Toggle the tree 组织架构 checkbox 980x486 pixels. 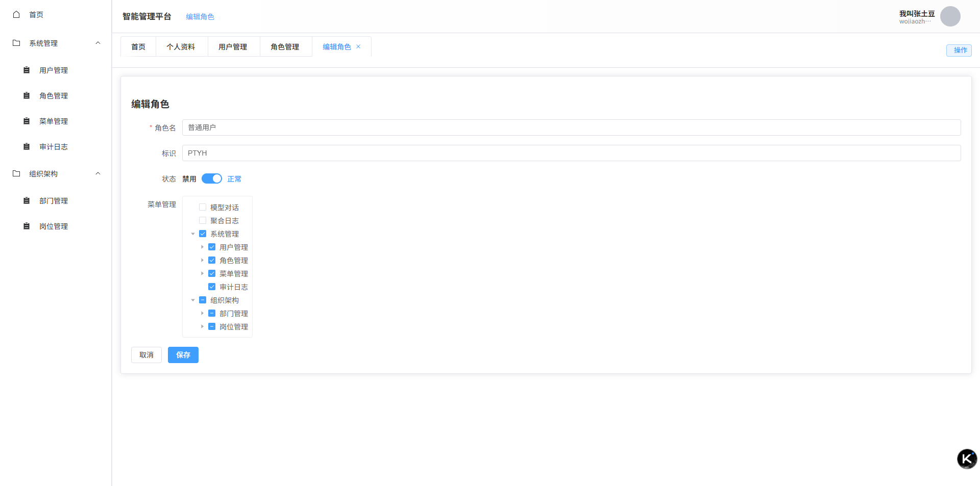click(203, 300)
